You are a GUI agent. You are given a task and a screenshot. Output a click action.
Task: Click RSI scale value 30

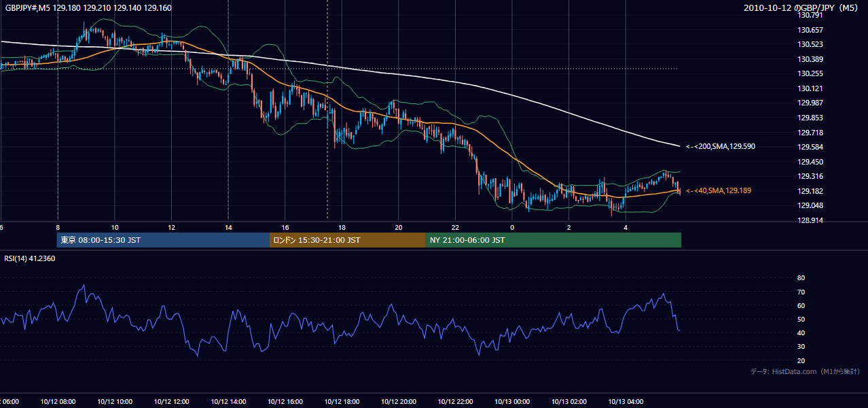click(x=801, y=347)
